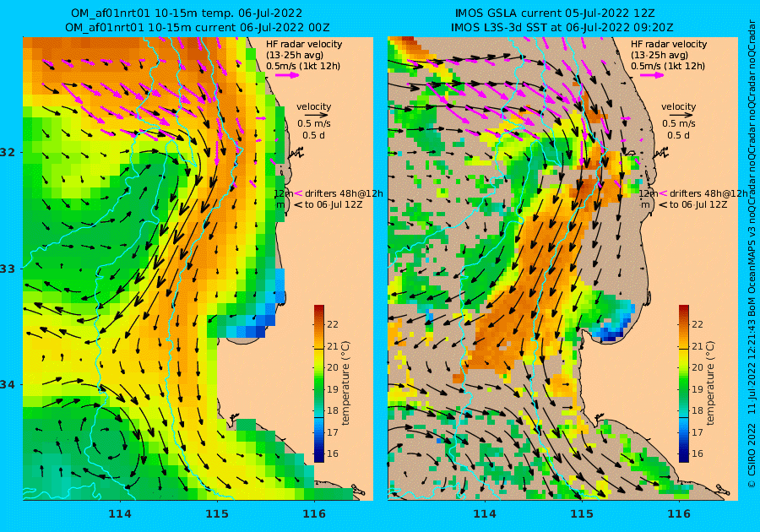760x532 pixels.
Task: Click colorbar tick '21' in right map
Action: click(x=697, y=346)
